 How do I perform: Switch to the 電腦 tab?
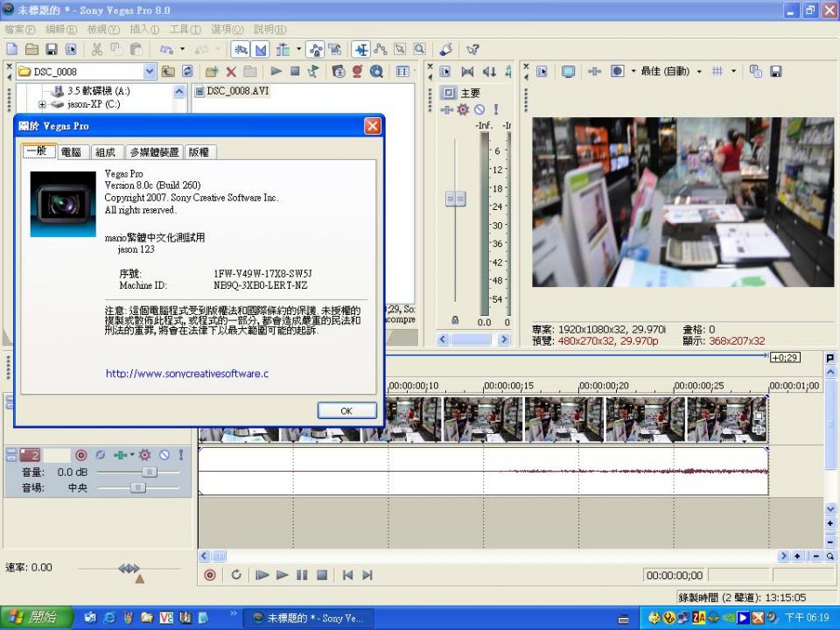(71, 152)
